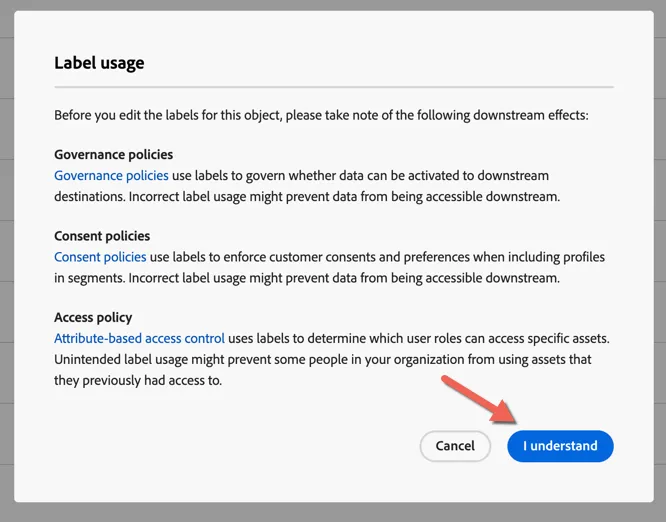Click the 'in segments. Incorrect label usage' line

[x=307, y=278]
